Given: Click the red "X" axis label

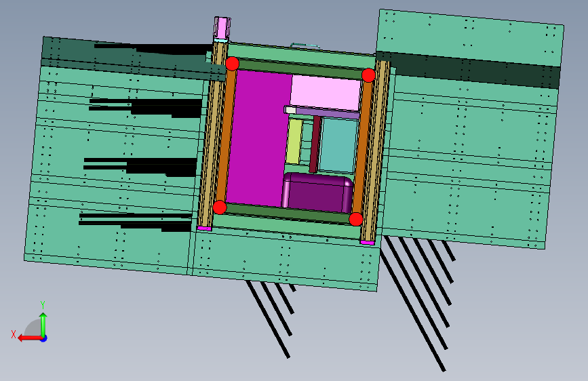Looking at the screenshot, I should [x=14, y=334].
